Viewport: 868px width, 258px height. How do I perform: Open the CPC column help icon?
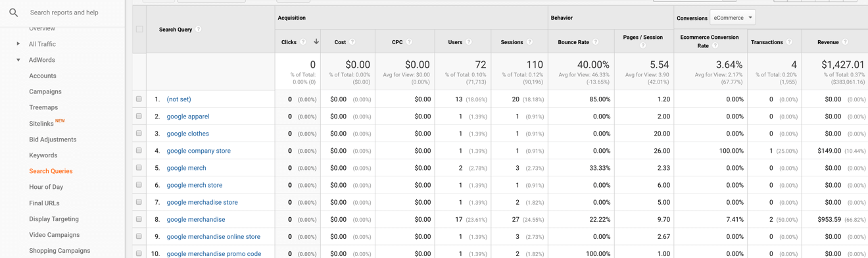409,42
